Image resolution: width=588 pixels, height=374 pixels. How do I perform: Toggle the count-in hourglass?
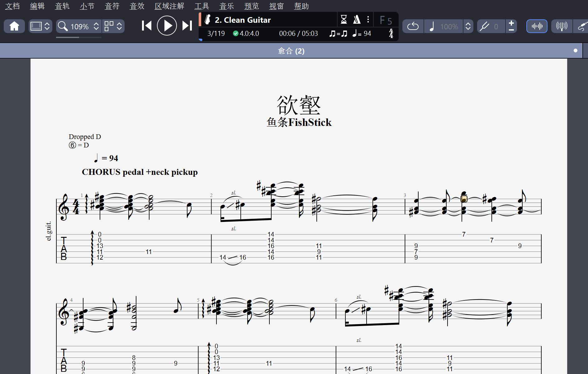344,20
